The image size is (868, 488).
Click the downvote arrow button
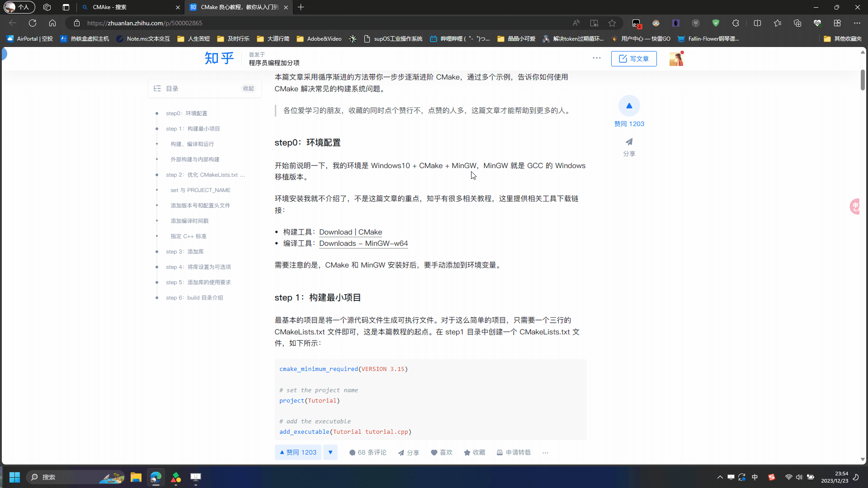tap(330, 452)
